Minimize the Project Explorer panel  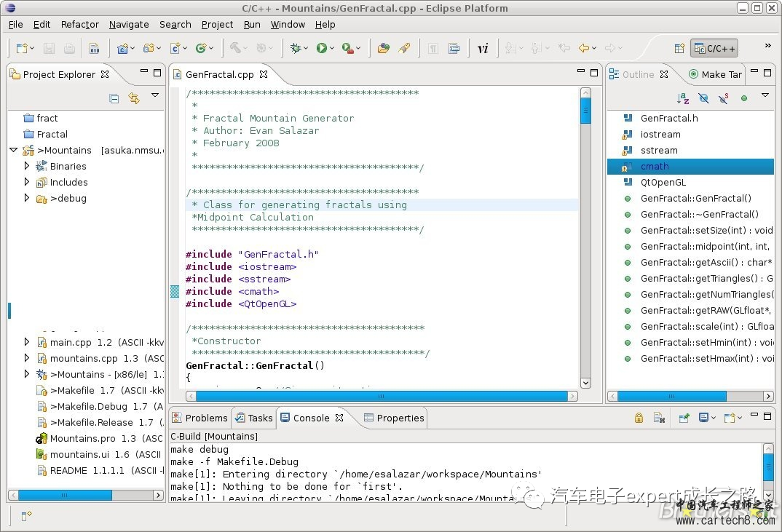tap(144, 72)
